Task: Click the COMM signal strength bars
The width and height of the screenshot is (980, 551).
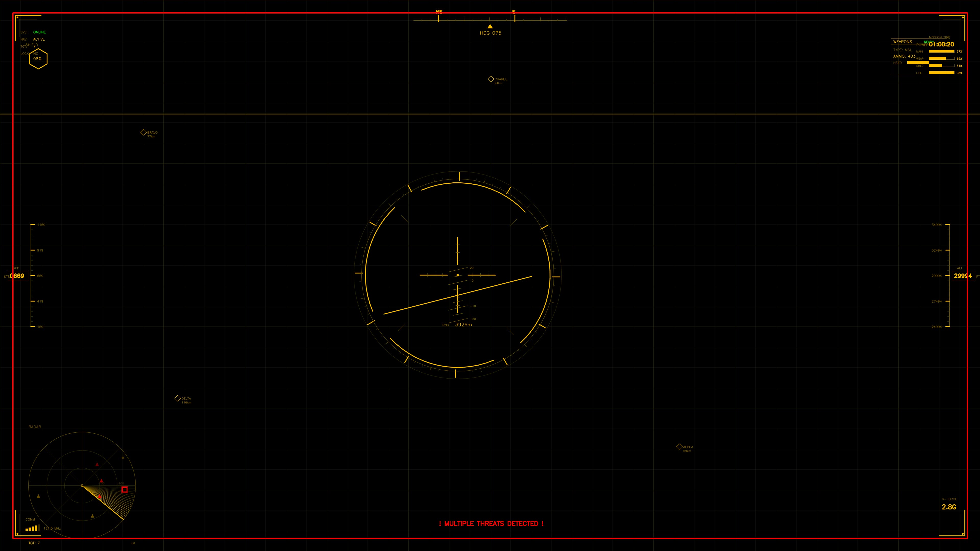Action: (x=32, y=528)
